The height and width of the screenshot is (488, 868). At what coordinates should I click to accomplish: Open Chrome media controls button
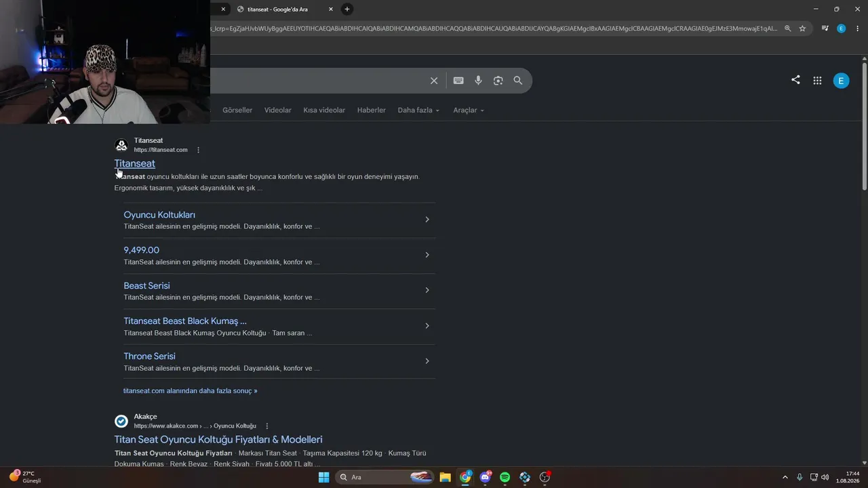click(825, 28)
